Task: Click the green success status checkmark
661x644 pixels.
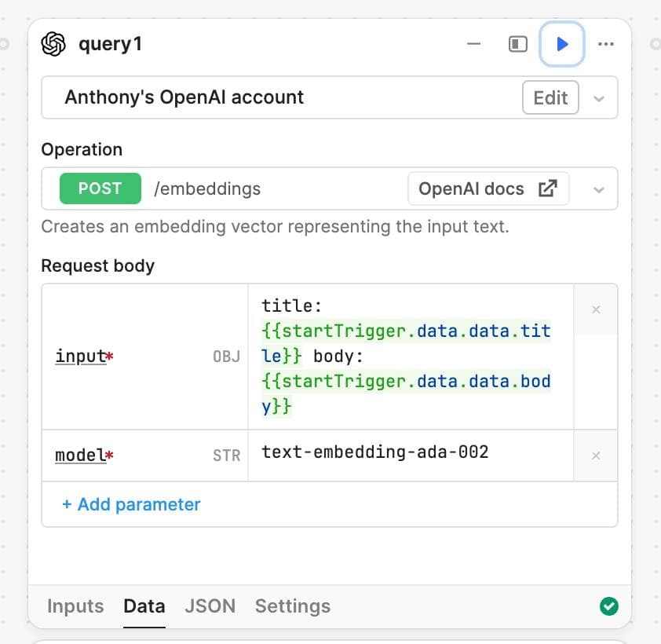Action: 608,606
